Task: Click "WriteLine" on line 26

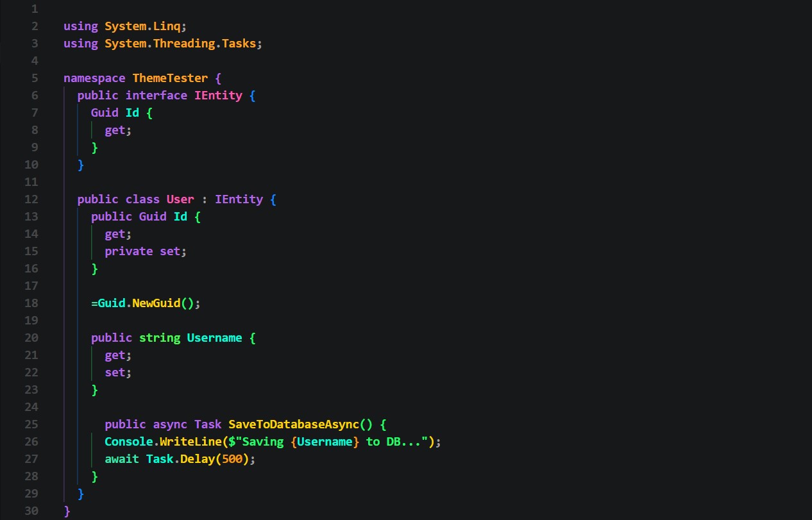Action: 190,442
